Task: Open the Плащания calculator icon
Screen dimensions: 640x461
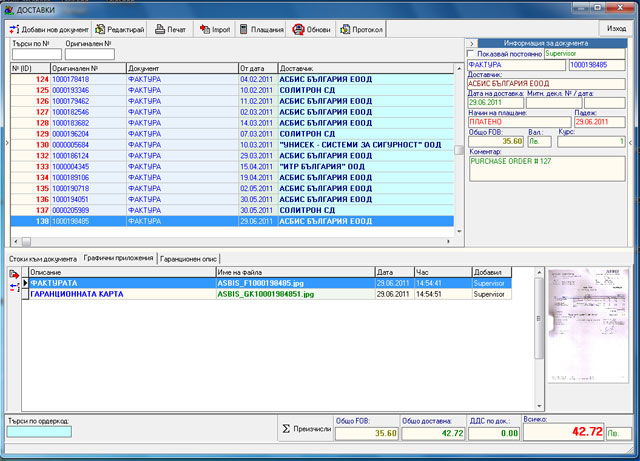Action: [x=244, y=29]
